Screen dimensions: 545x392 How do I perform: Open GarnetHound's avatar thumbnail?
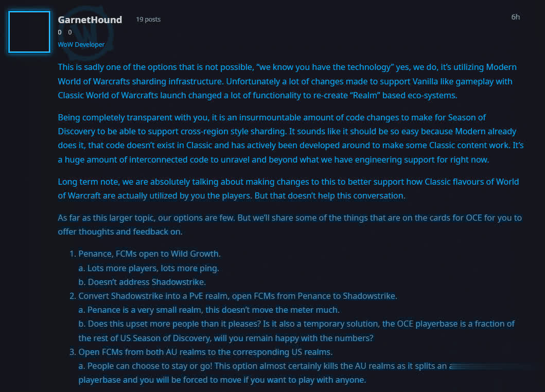pos(29,32)
